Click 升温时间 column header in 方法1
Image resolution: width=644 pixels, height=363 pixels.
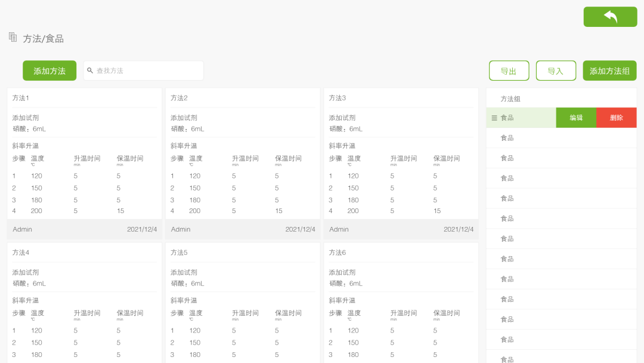(87, 158)
